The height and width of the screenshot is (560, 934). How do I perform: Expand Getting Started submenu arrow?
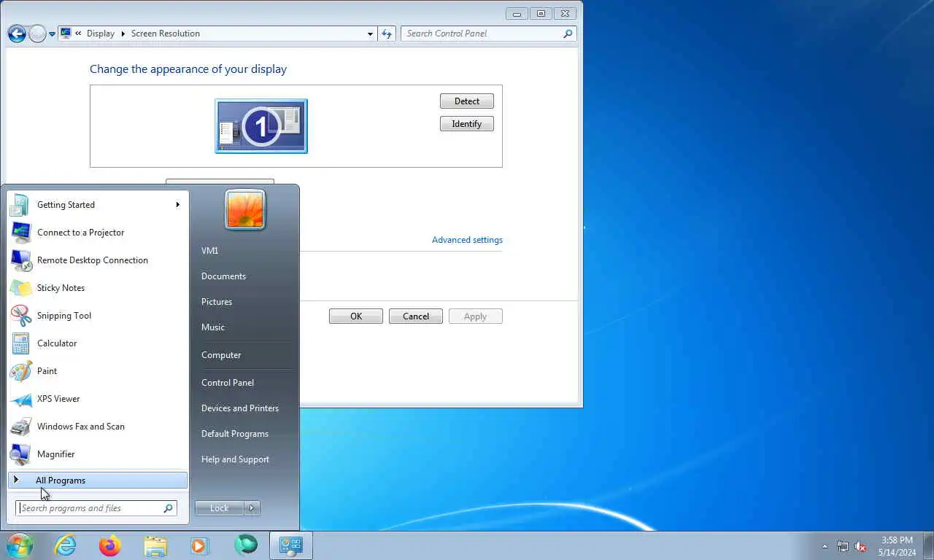click(177, 205)
